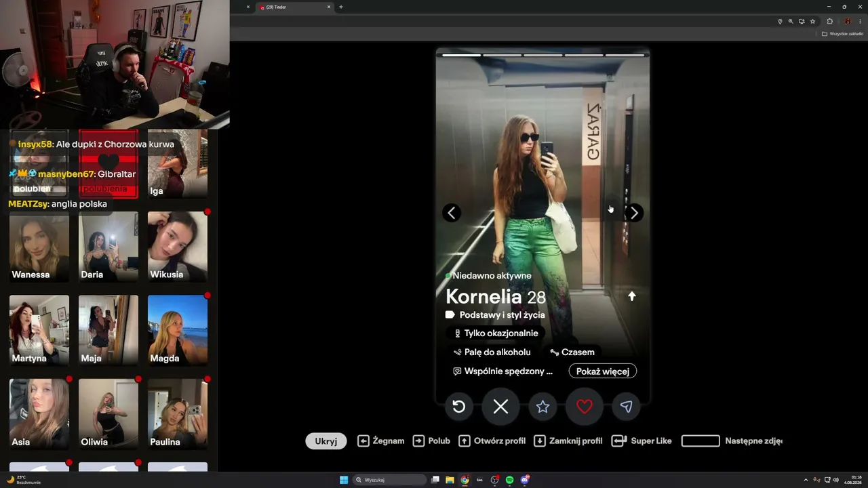This screenshot has width=868, height=488.
Task: Click the install/cast screen icon in address bar
Action: point(802,22)
